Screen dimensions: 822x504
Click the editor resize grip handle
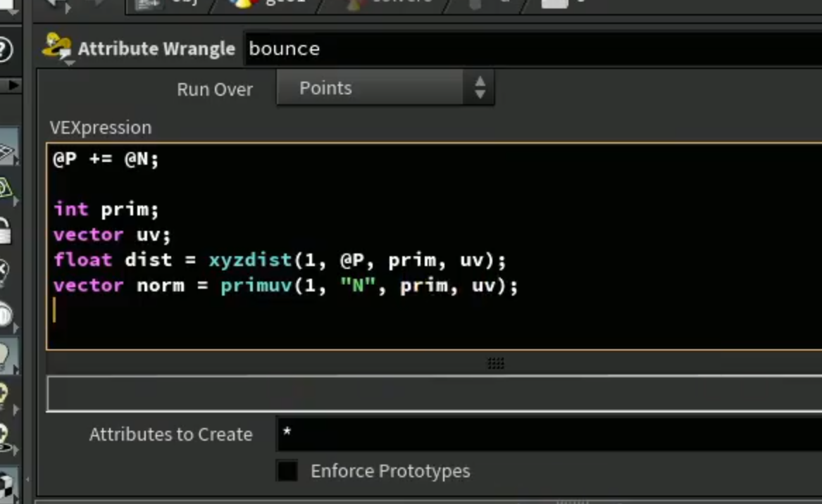pyautogui.click(x=495, y=363)
